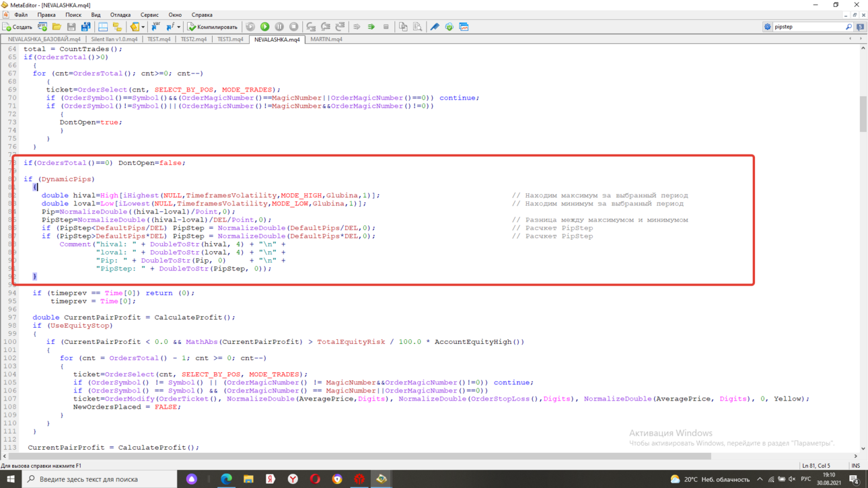868x488 pixels.
Task: Click the blue styler brush icon
Action: click(435, 27)
